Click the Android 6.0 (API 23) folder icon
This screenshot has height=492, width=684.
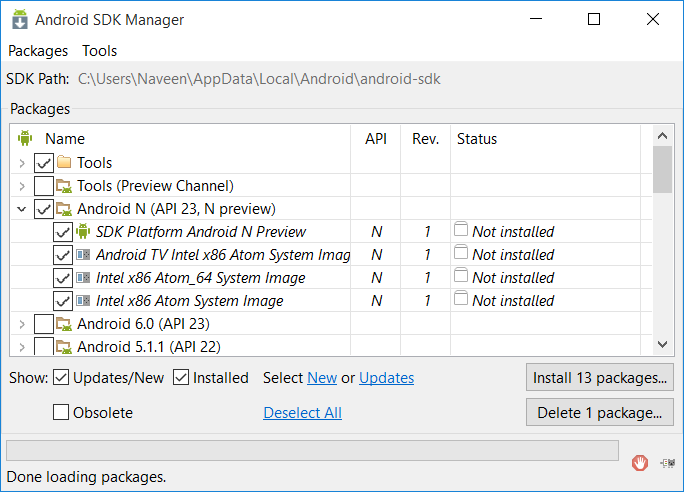[64, 324]
